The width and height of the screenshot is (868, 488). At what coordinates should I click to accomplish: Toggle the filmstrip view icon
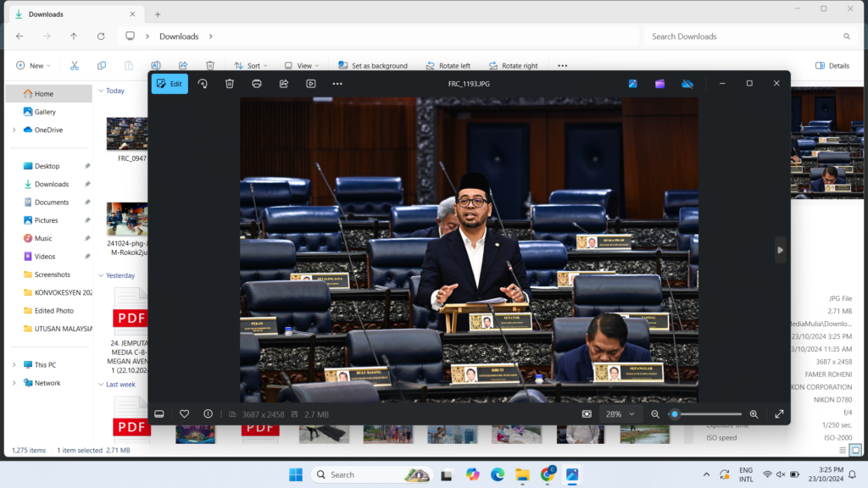point(159,414)
